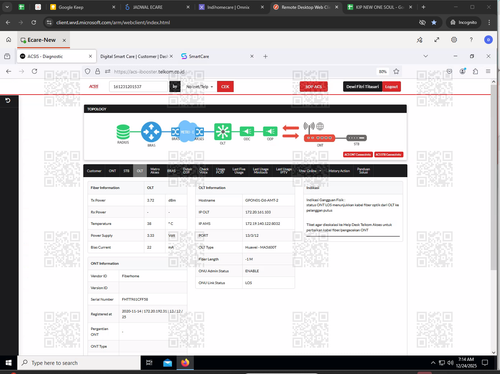Screen dimensions: 500x374
Task: Click the Firefox reload button in remote session
Action: pyautogui.click(x=34, y=71)
